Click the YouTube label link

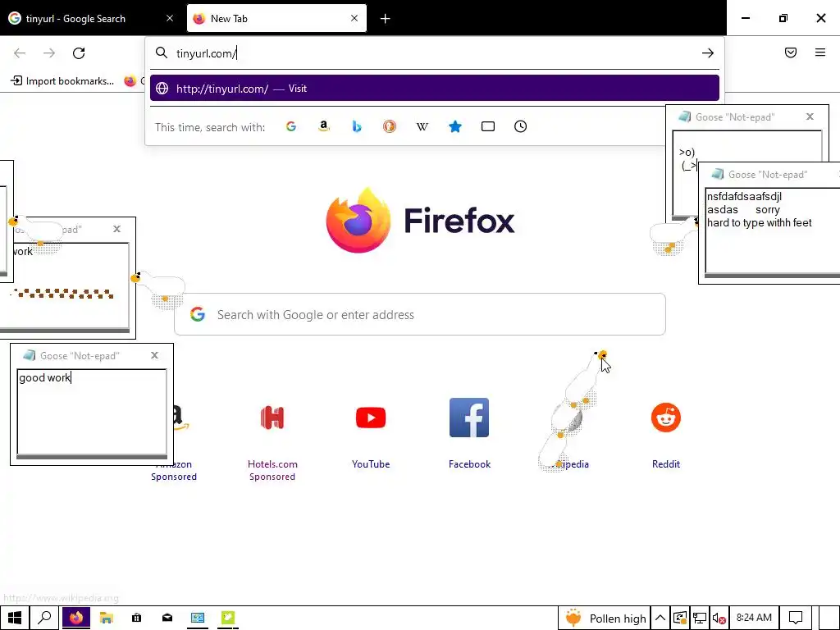(x=371, y=464)
